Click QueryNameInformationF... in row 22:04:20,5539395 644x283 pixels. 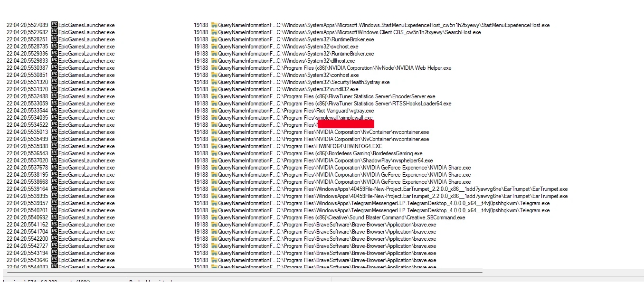point(246,196)
